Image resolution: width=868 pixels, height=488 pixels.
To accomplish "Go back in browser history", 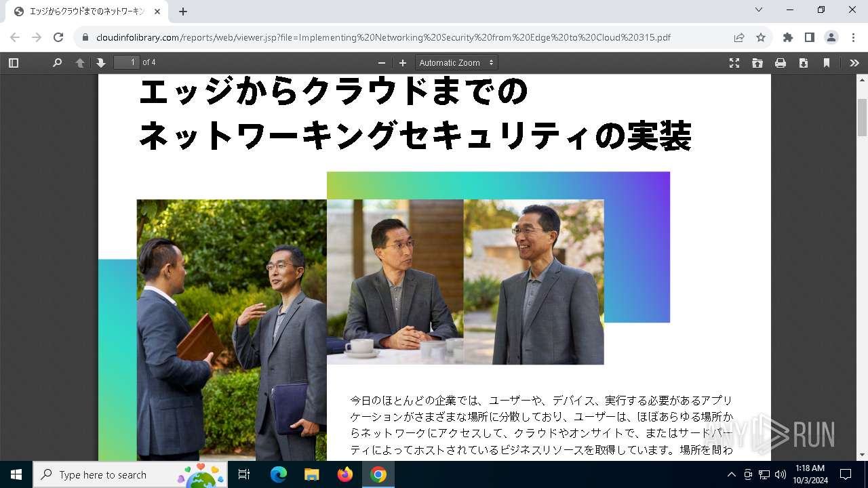I will (x=15, y=37).
